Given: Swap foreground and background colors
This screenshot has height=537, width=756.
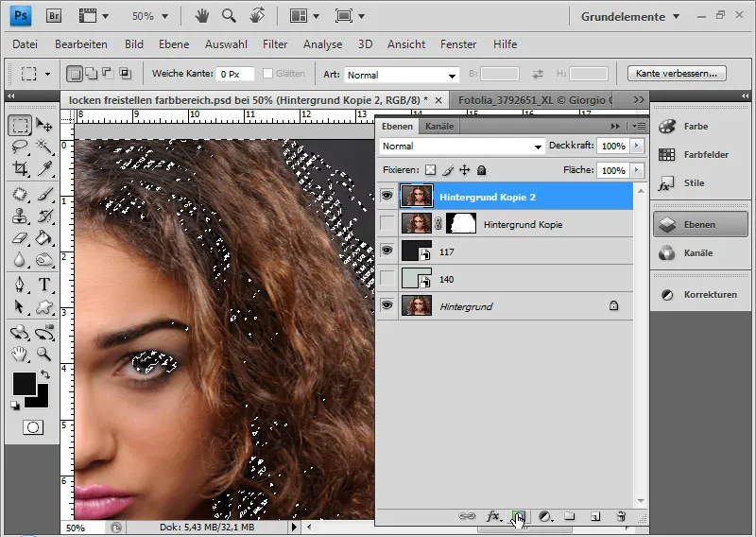Looking at the screenshot, I should pyautogui.click(x=45, y=374).
